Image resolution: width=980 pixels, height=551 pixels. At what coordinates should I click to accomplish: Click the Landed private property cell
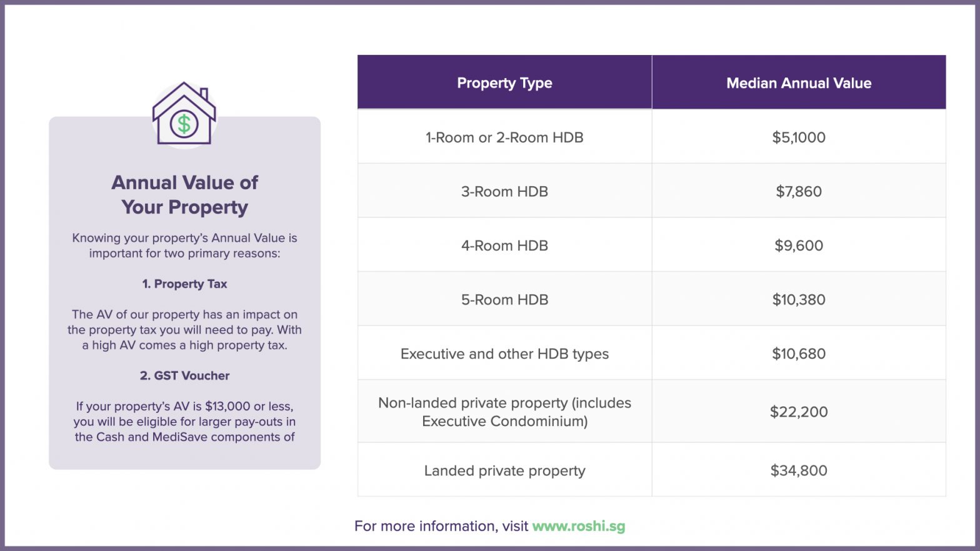(504, 470)
